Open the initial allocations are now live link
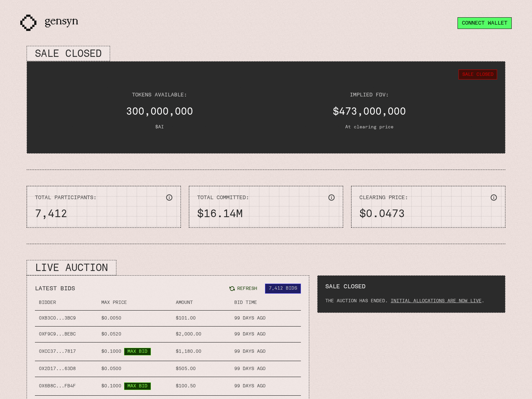 pyautogui.click(x=436, y=301)
